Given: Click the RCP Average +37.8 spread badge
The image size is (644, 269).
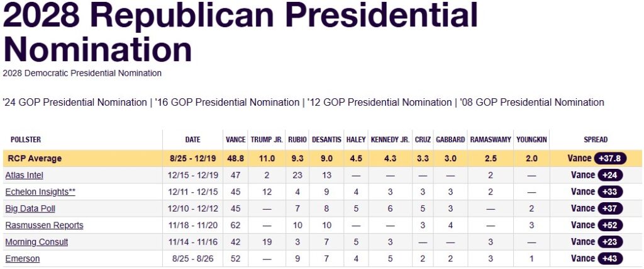Looking at the screenshot, I should click(611, 159).
